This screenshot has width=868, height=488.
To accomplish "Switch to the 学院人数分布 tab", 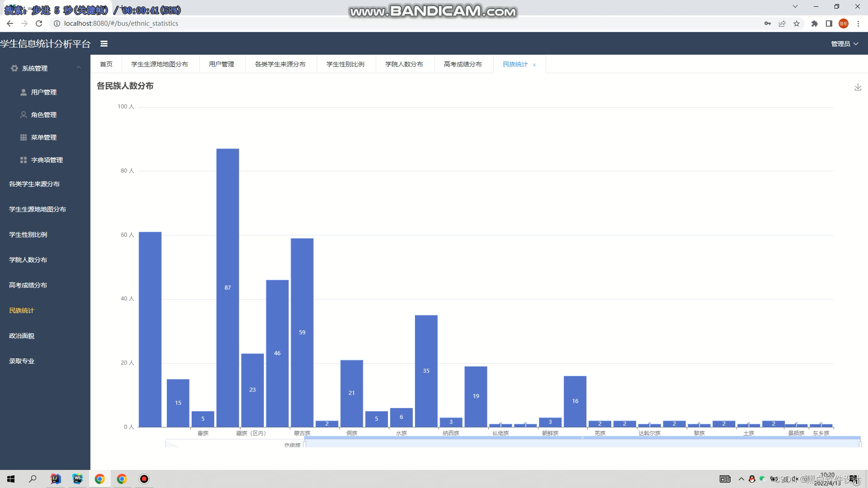I will 404,64.
